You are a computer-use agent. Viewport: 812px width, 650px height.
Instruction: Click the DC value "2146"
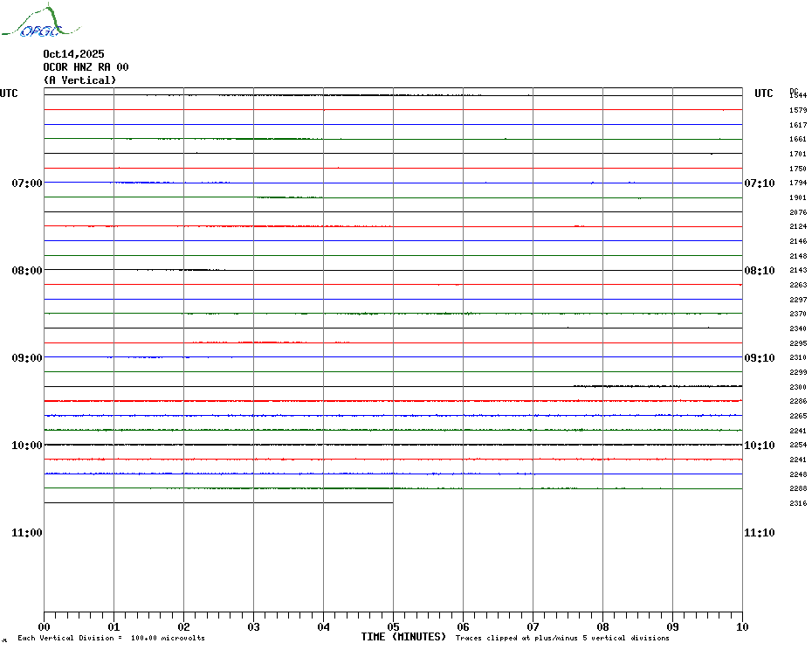(x=798, y=241)
